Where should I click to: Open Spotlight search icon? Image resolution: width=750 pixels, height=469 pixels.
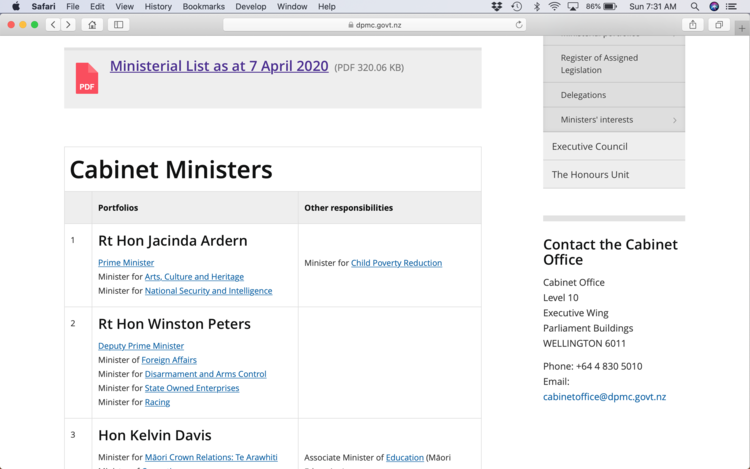pyautogui.click(x=695, y=6)
